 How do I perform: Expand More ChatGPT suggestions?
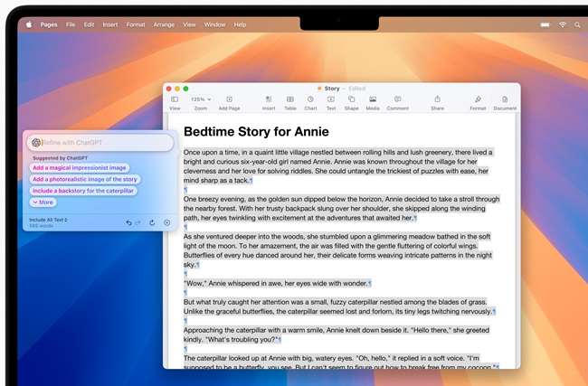point(43,202)
